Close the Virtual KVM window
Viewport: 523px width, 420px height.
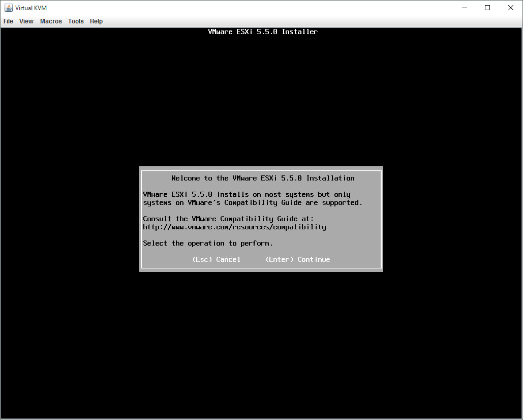coord(511,8)
